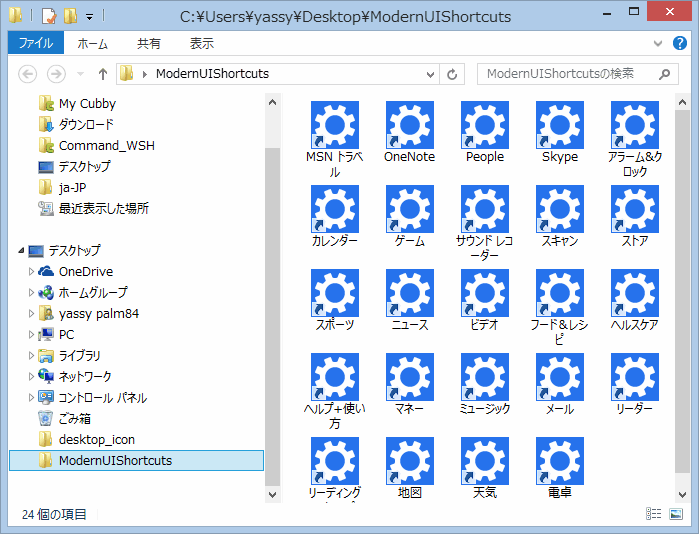Select the リーディング shortcut icon
The image size is (699, 534).
click(335, 461)
